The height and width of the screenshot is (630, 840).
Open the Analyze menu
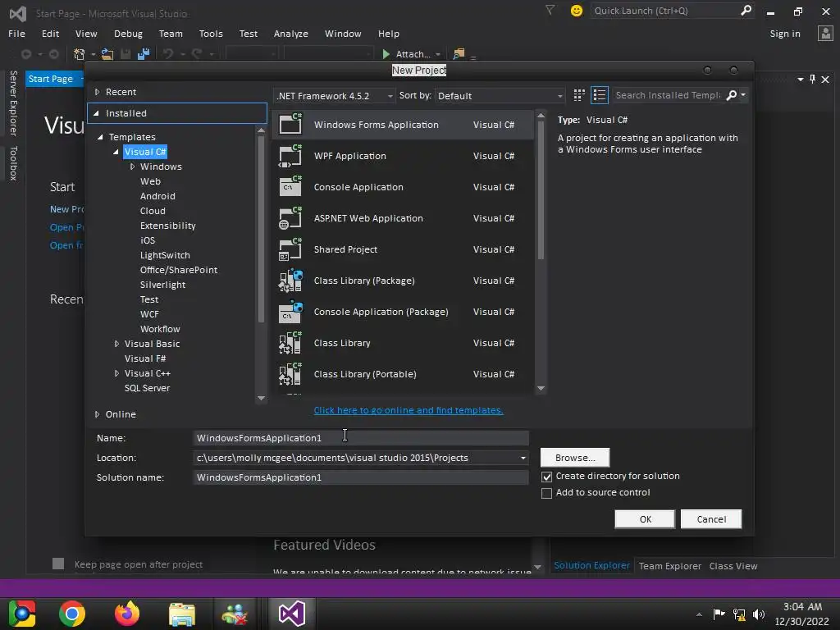click(291, 34)
